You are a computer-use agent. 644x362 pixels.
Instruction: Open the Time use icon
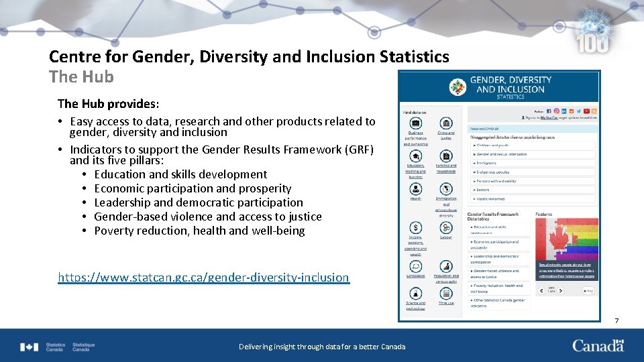point(446,294)
